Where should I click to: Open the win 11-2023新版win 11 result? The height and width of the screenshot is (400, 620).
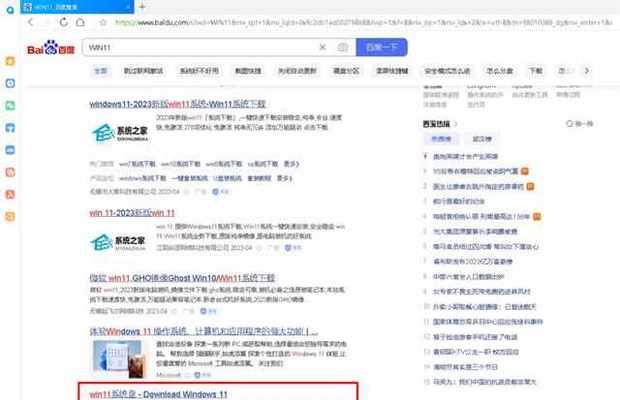(x=132, y=213)
